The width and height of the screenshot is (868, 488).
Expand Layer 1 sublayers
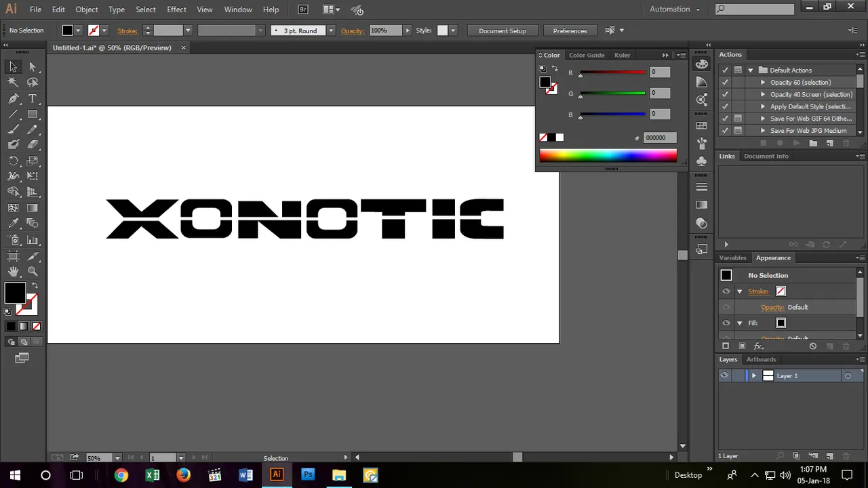point(753,375)
